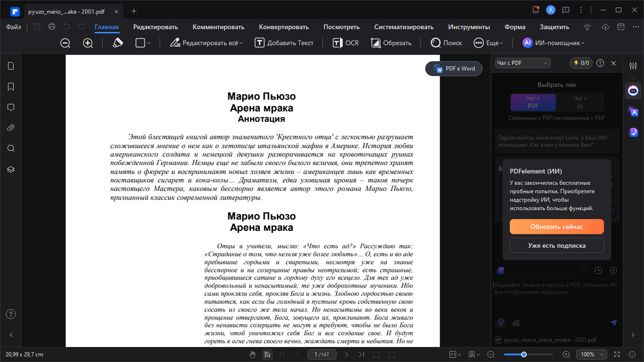Open the translate icon in right sidebar

pos(633,111)
